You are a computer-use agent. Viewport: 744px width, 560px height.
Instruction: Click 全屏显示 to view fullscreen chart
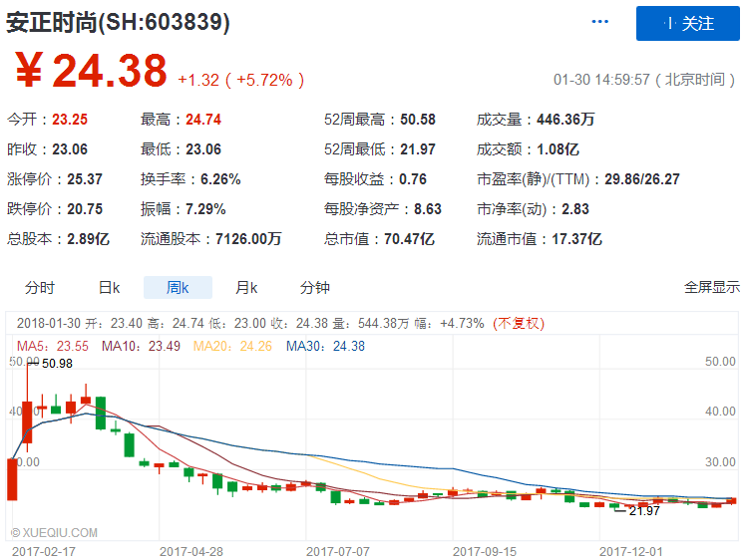711,287
